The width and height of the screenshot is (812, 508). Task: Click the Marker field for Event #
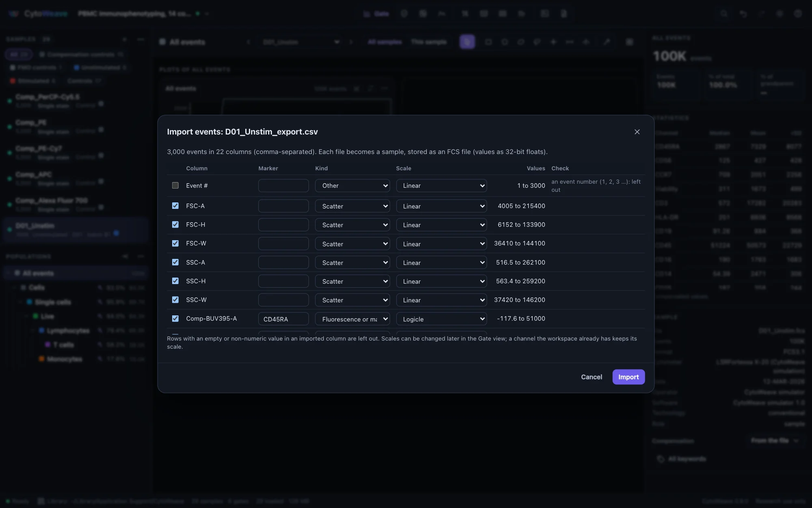283,186
